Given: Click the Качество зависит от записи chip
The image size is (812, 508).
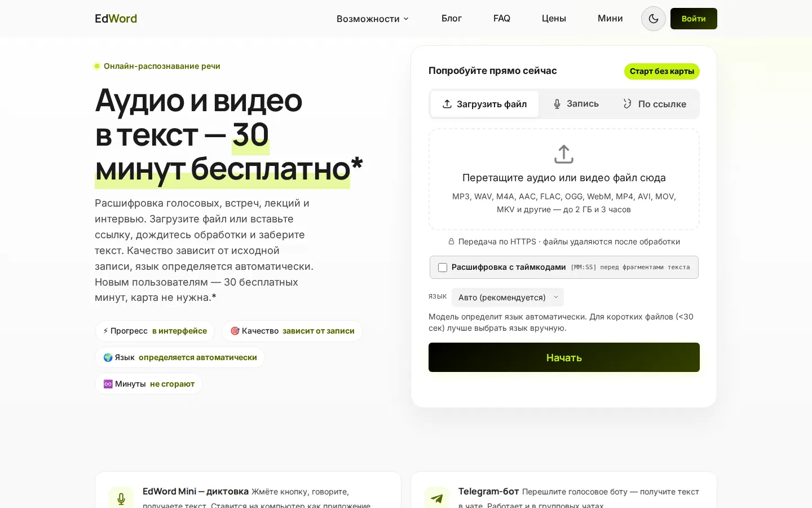Looking at the screenshot, I should pyautogui.click(x=292, y=331).
